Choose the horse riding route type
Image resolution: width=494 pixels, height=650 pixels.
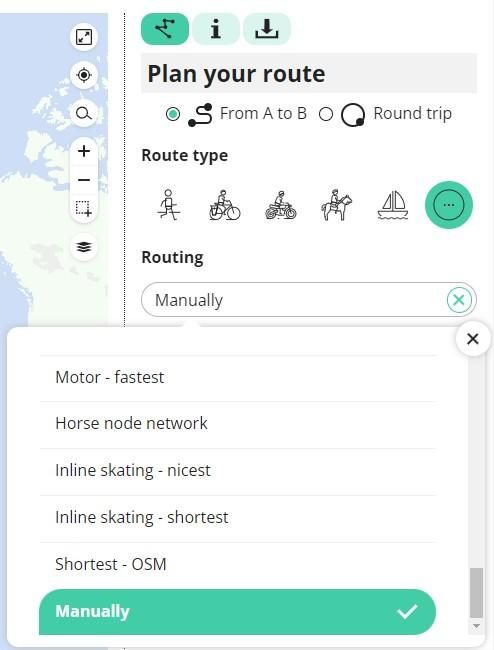337,205
